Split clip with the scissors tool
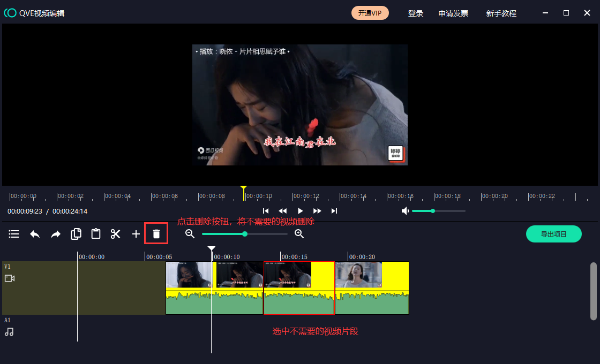This screenshot has height=364, width=600. coord(116,234)
